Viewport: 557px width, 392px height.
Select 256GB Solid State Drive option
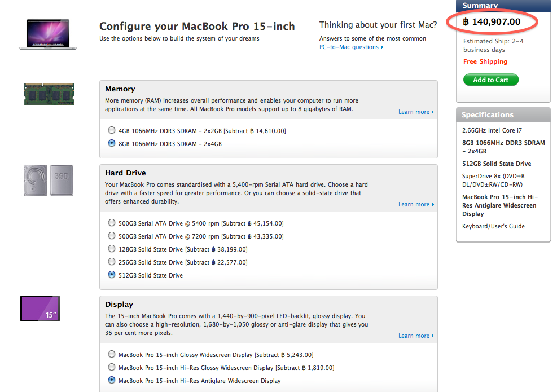112,262
